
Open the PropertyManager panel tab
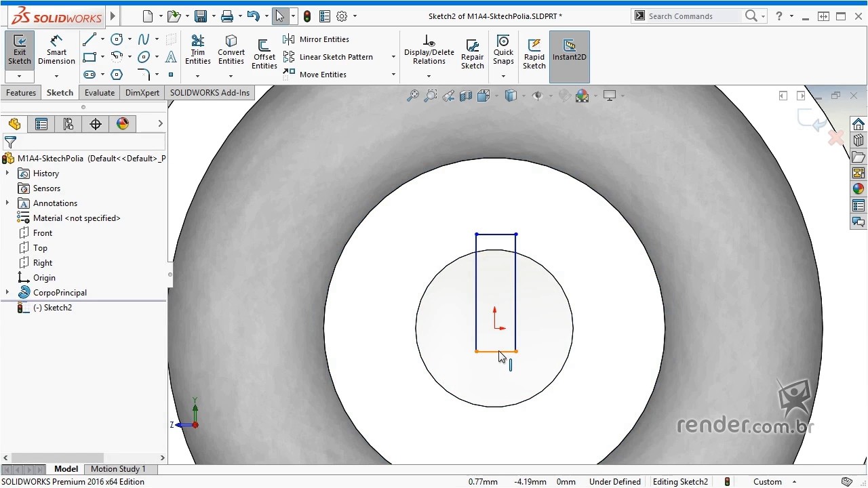pos(41,124)
